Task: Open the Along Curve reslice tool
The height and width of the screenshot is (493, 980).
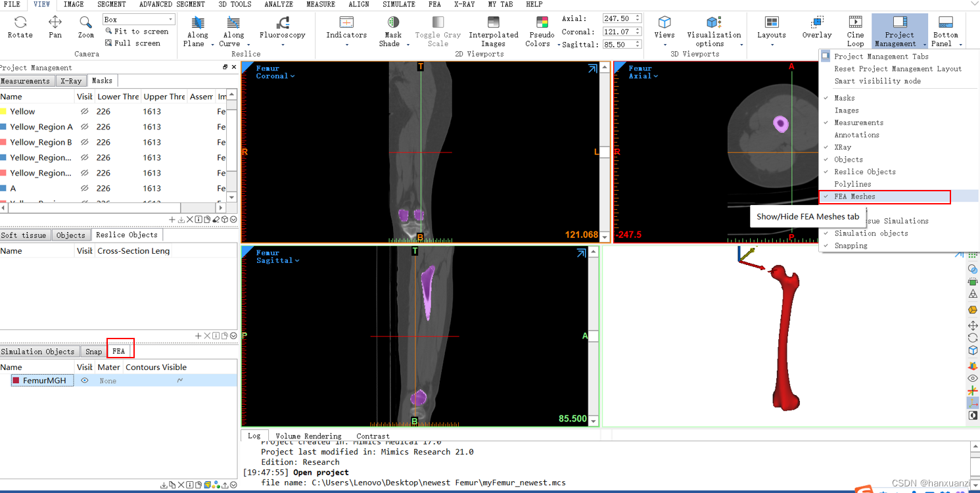Action: tap(233, 32)
